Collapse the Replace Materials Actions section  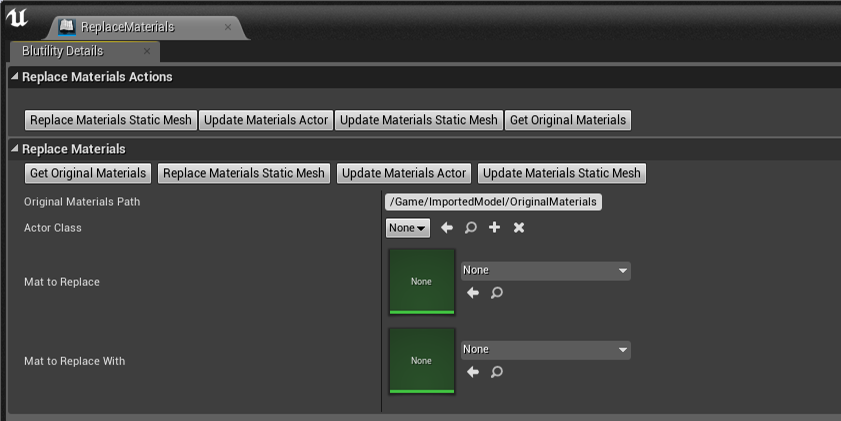pos(14,77)
